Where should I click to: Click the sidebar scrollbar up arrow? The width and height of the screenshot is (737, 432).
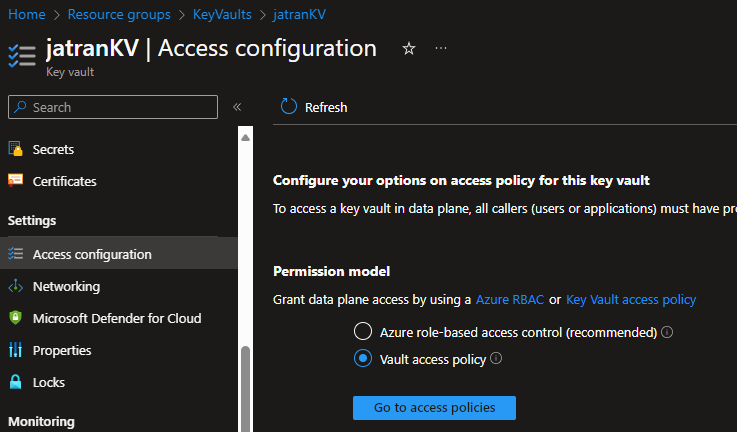(245, 137)
